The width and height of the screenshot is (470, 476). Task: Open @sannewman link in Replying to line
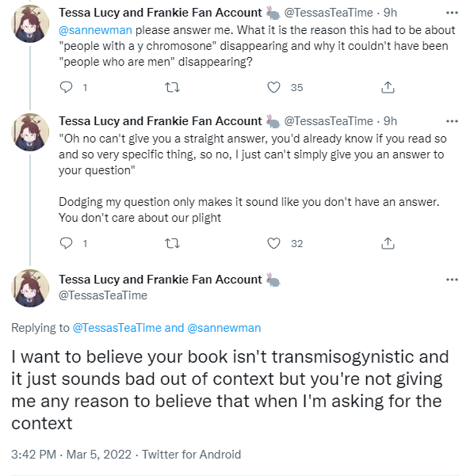(x=224, y=328)
